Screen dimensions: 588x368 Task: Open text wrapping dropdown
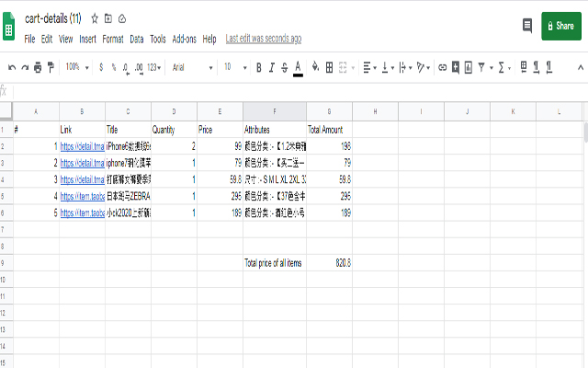pyautogui.click(x=405, y=67)
